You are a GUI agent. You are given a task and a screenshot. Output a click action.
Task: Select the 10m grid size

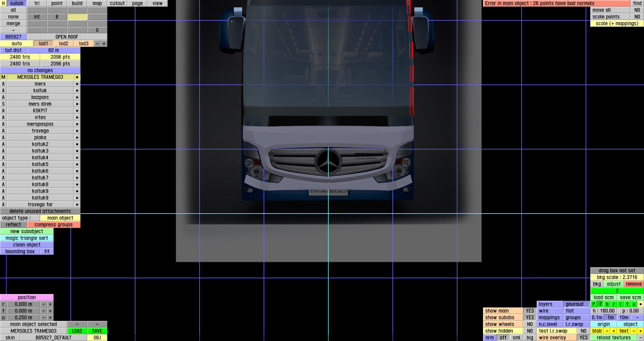(624, 318)
